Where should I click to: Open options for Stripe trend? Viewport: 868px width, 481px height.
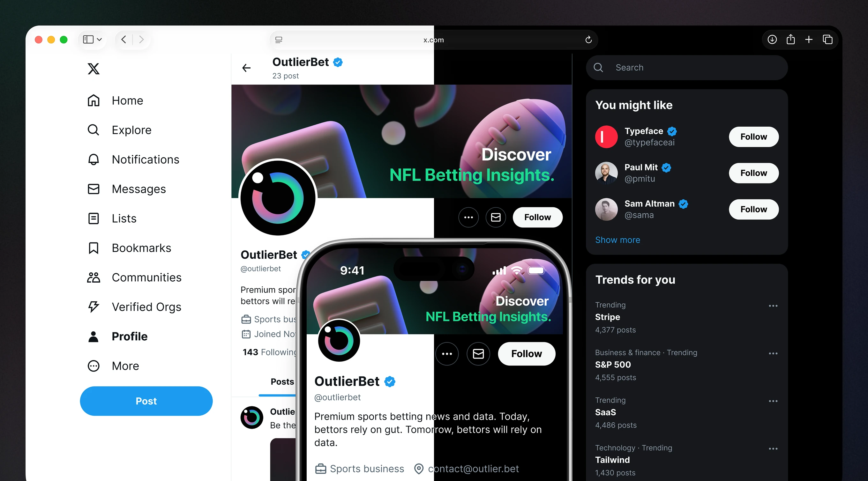click(x=773, y=306)
